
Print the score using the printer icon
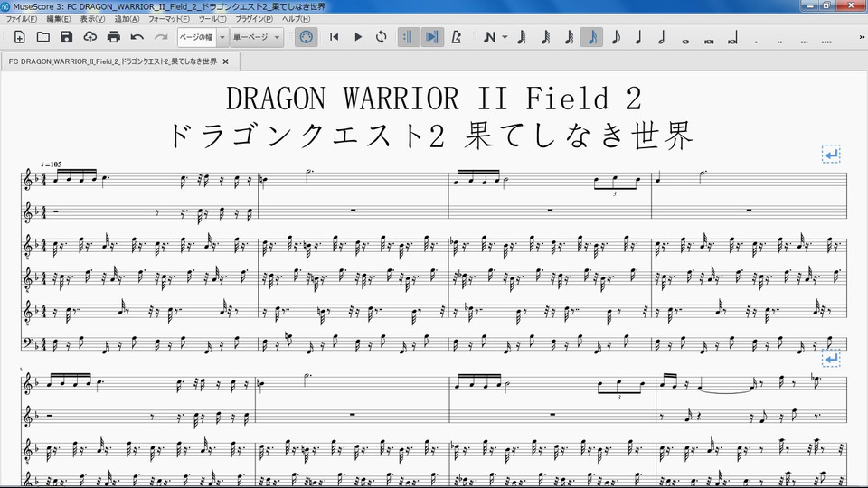[113, 37]
